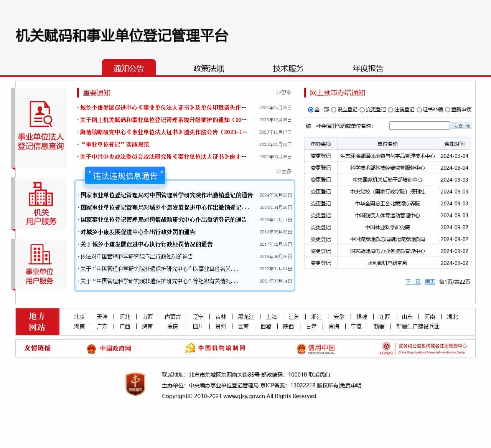
Task: Switch to the 通知公告 tab
Action: [129, 68]
